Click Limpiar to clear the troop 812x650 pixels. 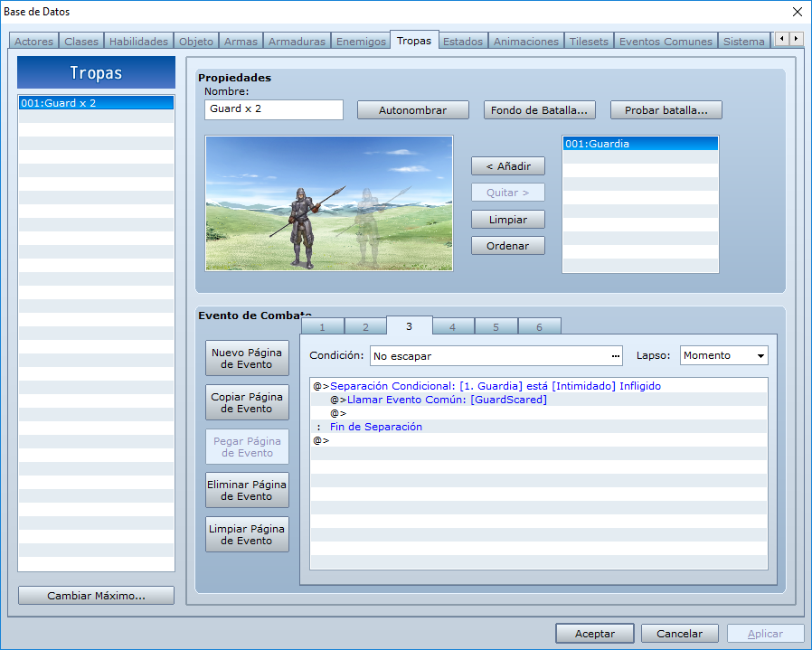pos(508,220)
